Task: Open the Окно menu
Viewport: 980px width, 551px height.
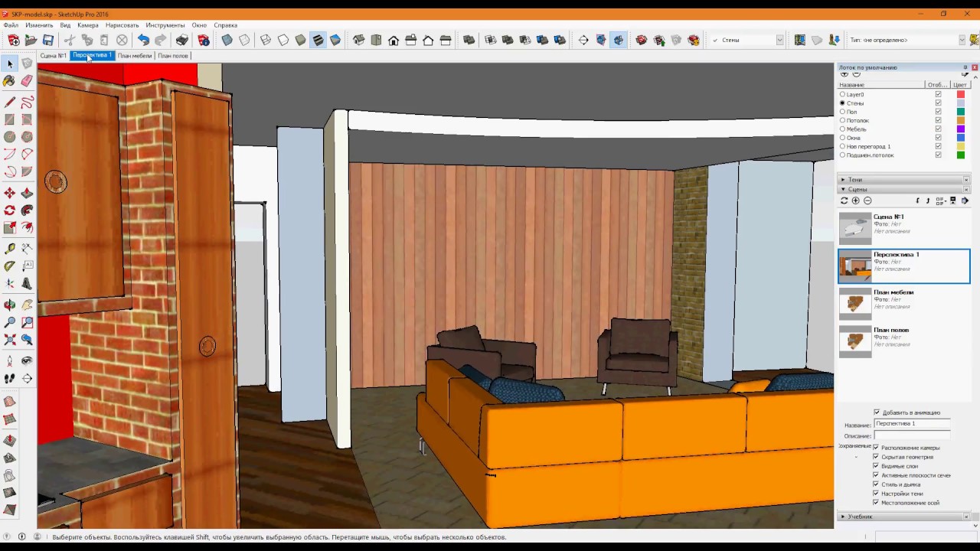Action: [199, 25]
